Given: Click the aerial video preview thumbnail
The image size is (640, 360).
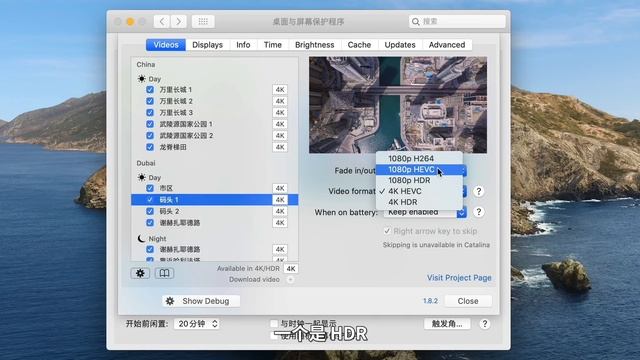Looking at the screenshot, I should 398,105.
